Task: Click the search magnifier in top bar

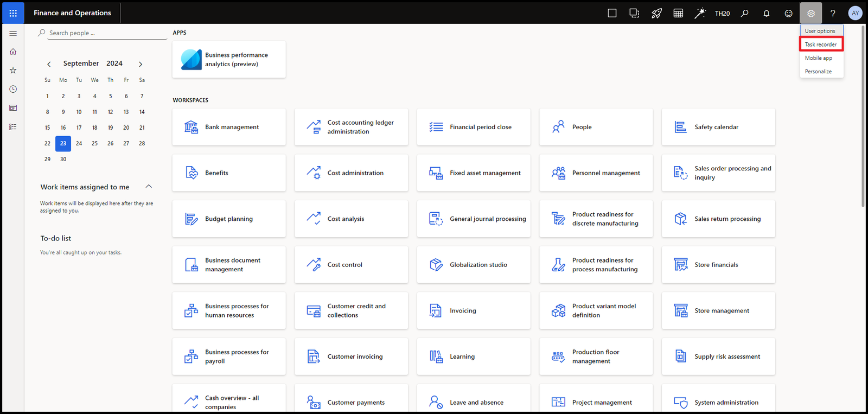Action: point(745,13)
